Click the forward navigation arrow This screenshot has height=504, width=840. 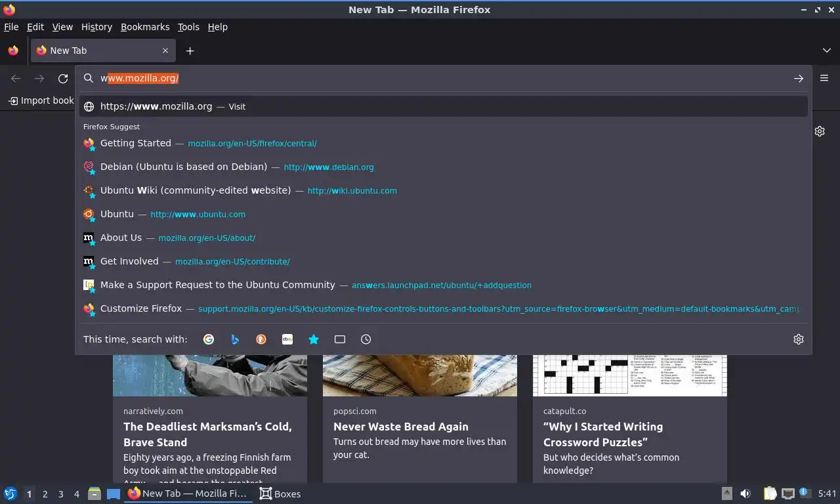pos(39,79)
